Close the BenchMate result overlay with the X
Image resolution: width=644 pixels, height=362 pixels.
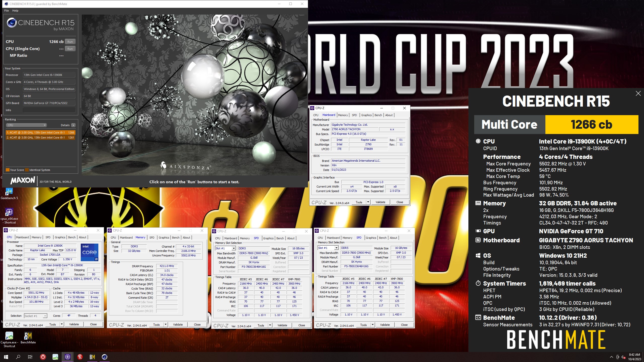(638, 94)
